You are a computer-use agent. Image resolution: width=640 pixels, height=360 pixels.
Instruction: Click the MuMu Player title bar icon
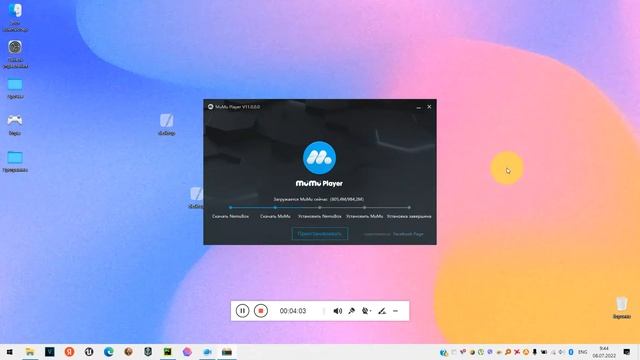[x=211, y=107]
